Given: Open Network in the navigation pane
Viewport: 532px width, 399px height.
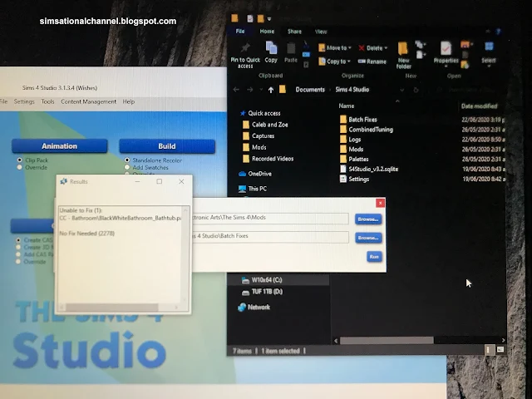Looking at the screenshot, I should pyautogui.click(x=254, y=307).
